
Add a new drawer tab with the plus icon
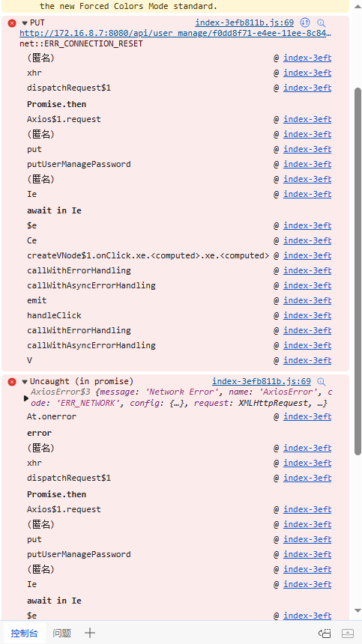tap(90, 633)
